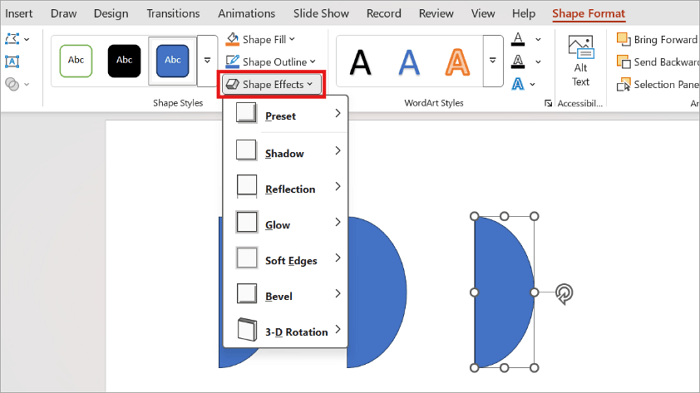The width and height of the screenshot is (700, 393).
Task: Click the Edit Shape icon
Action: click(12, 39)
